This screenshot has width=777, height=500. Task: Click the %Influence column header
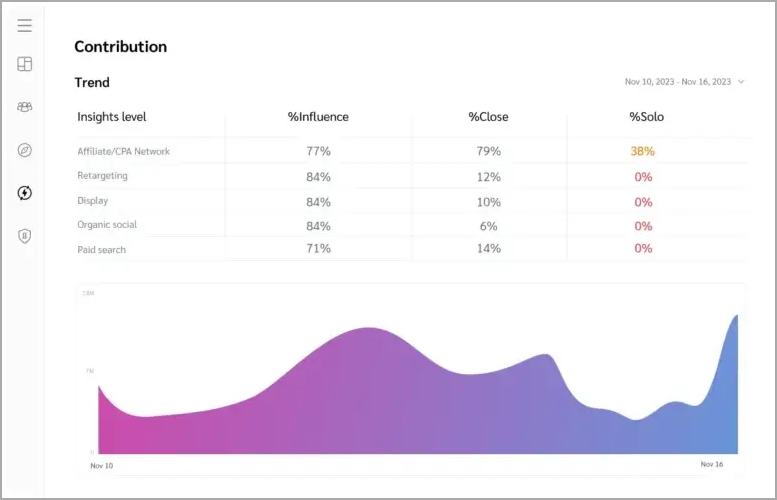click(x=318, y=117)
